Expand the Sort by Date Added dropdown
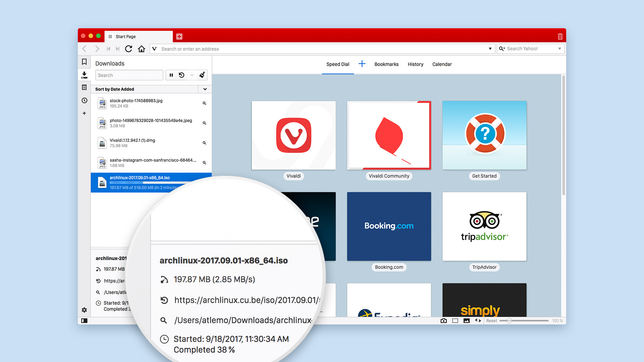The image size is (644, 362). pos(205,89)
